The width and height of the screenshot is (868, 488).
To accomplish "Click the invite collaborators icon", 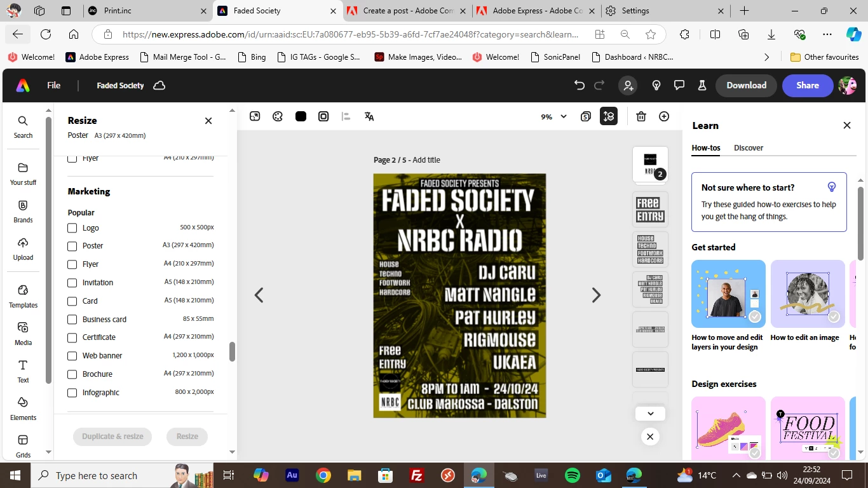I will pos(628,85).
